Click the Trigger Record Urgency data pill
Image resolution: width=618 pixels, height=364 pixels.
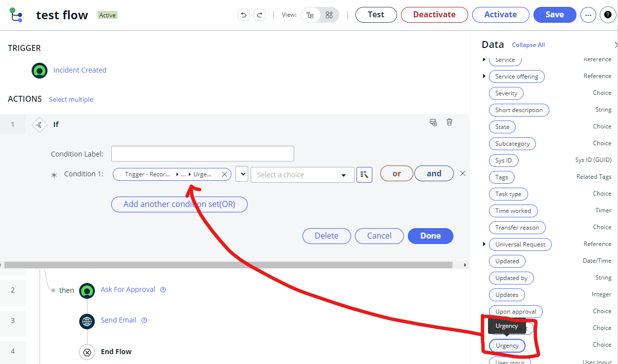click(x=172, y=174)
